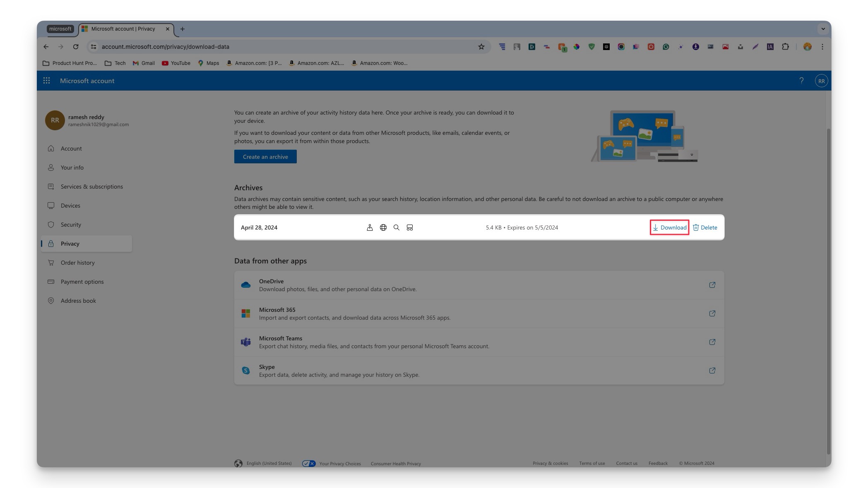
Task: Open Payment options
Action: pos(86,282)
